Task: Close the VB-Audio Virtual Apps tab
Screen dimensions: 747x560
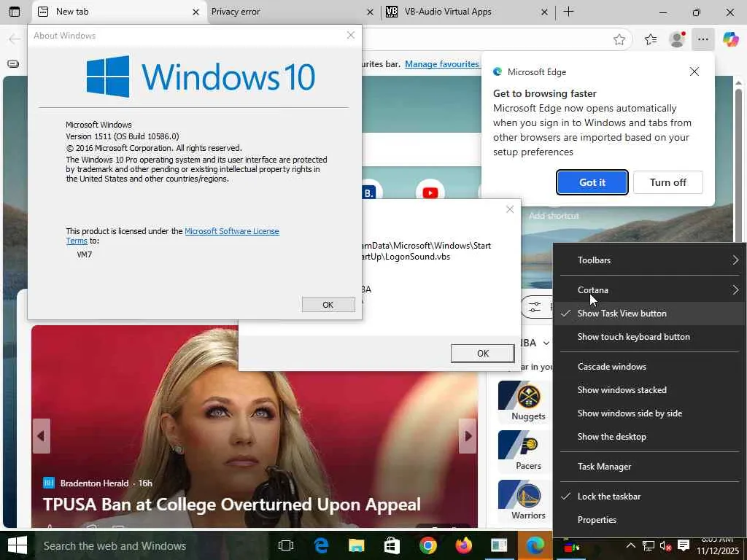Action: pos(544,12)
